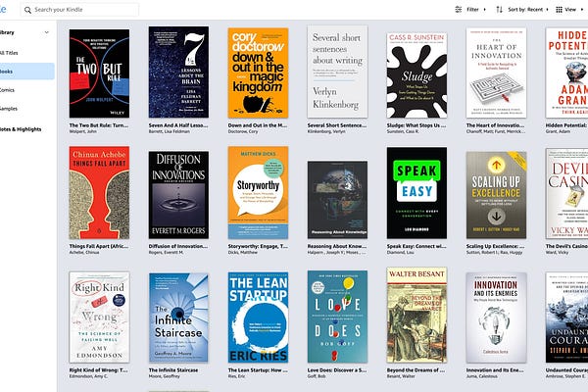Open Several Short Sentences About Writing cover
The height and width of the screenshot is (392, 588).
click(337, 72)
